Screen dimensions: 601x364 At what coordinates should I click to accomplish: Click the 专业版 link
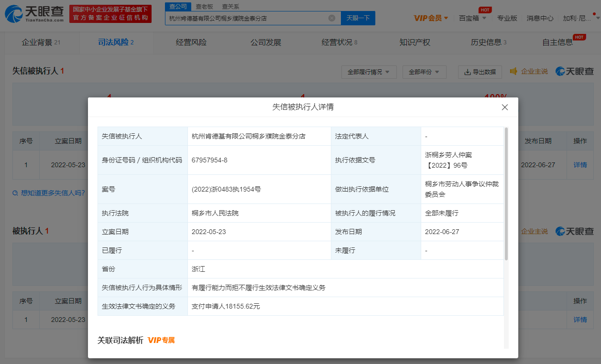click(507, 18)
